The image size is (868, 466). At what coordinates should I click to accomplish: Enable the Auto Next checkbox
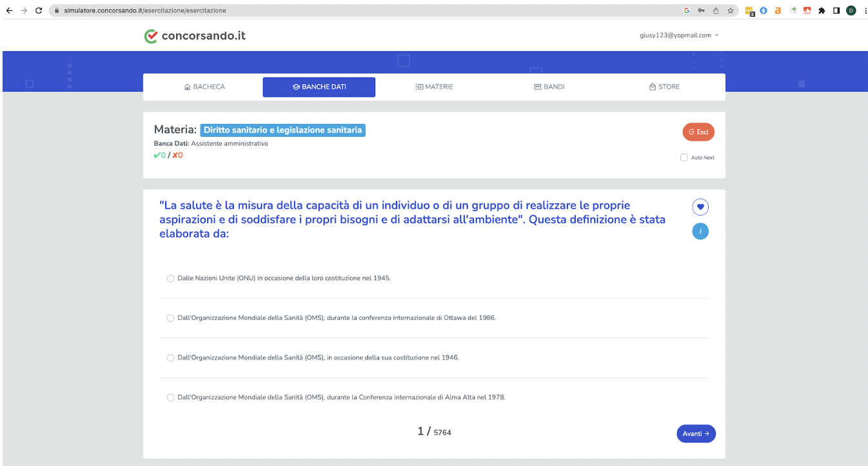(x=684, y=157)
